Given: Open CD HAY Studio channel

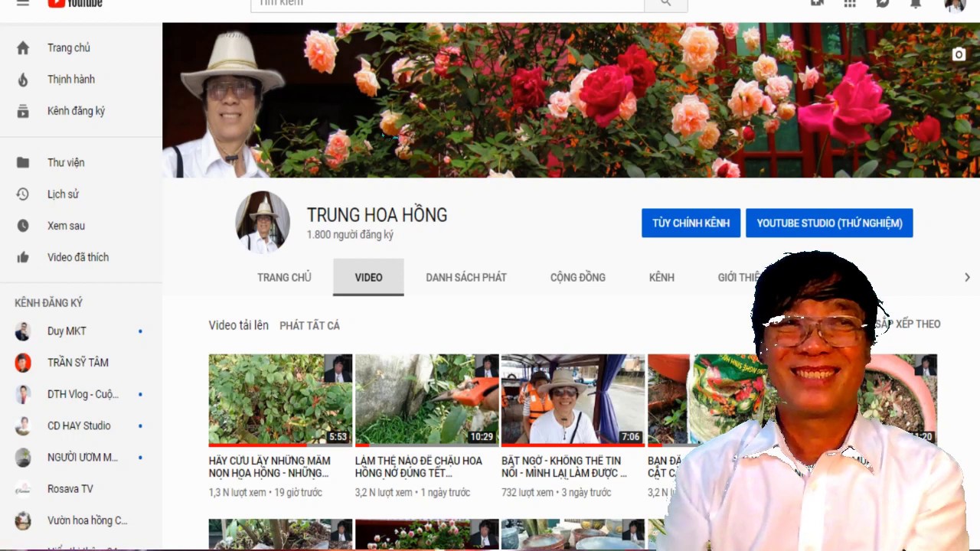Looking at the screenshot, I should [x=81, y=425].
